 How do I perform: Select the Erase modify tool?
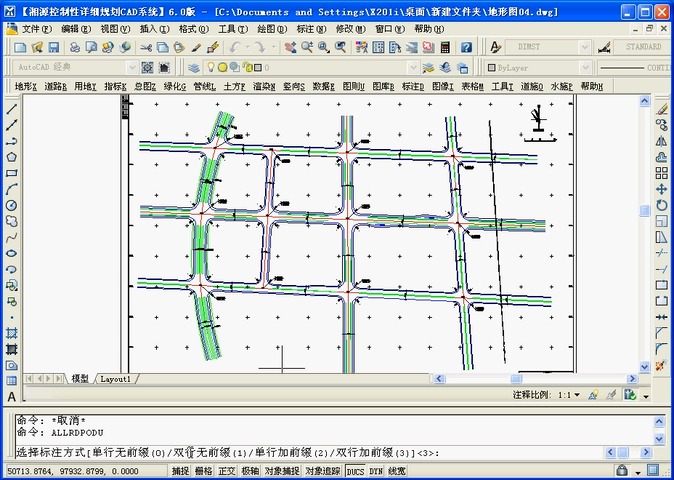(x=662, y=110)
